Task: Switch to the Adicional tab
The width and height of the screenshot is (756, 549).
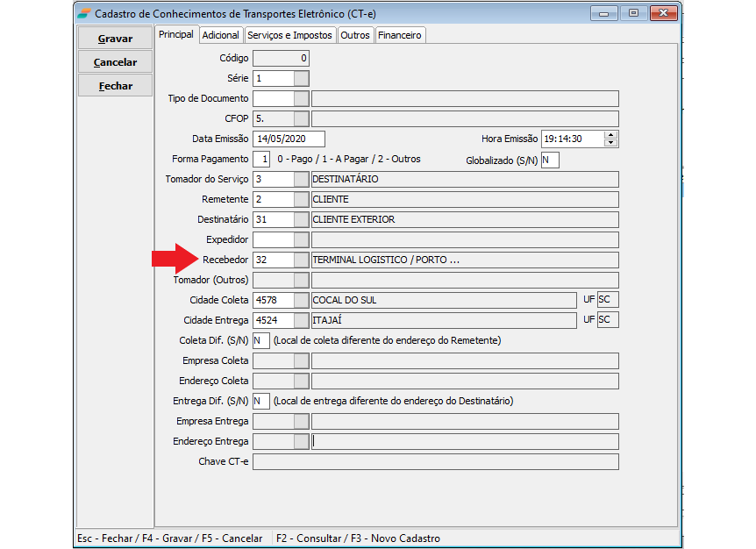Action: 220,35
